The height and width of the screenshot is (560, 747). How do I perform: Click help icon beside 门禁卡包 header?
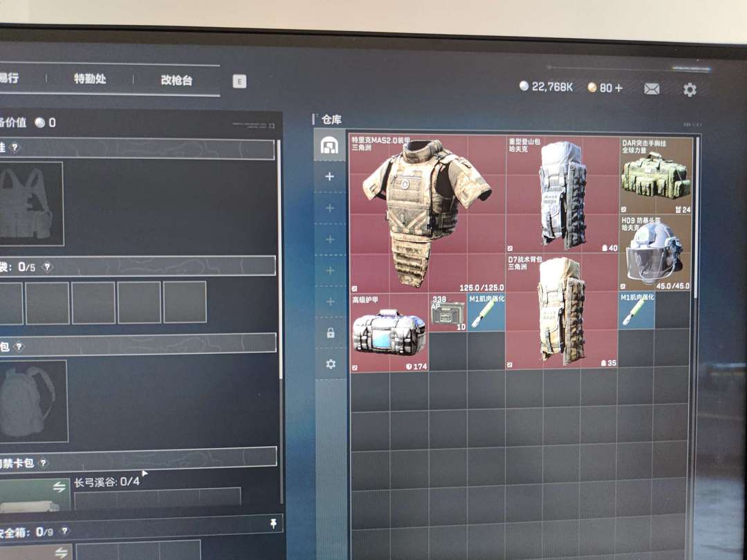click(x=43, y=463)
